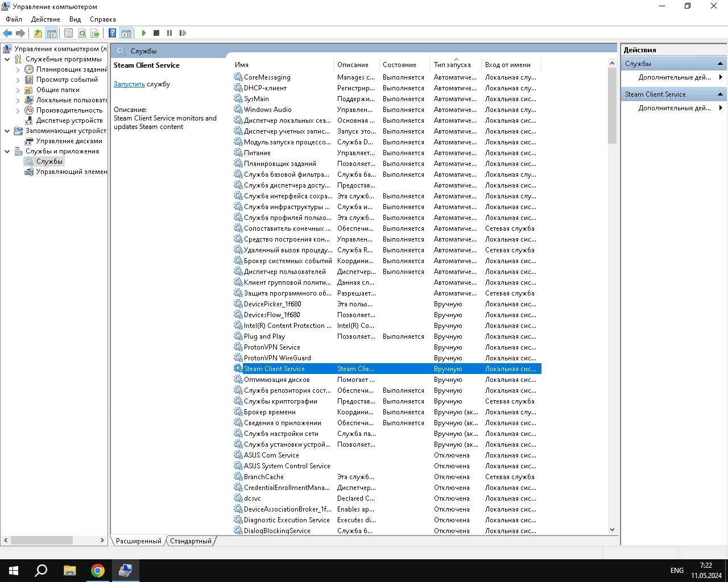Click the Планировщик заданий clock icon in tree

(29, 69)
